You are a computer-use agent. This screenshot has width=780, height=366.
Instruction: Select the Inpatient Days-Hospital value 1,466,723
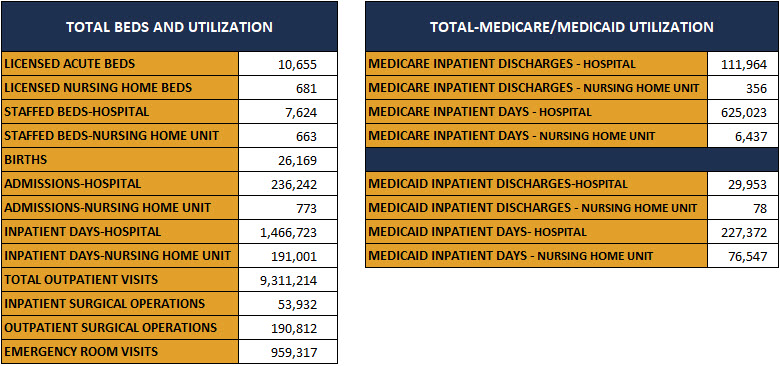(288, 232)
